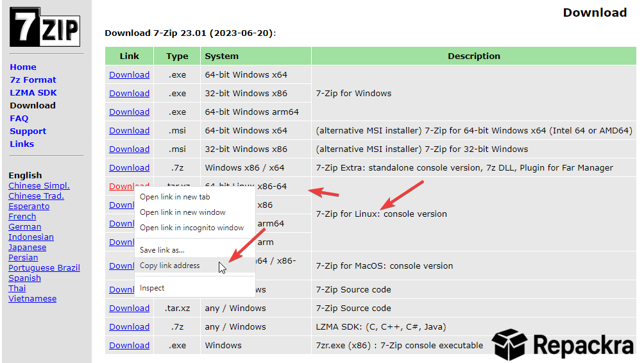
Task: Switch language to Japanese
Action: pos(27,247)
